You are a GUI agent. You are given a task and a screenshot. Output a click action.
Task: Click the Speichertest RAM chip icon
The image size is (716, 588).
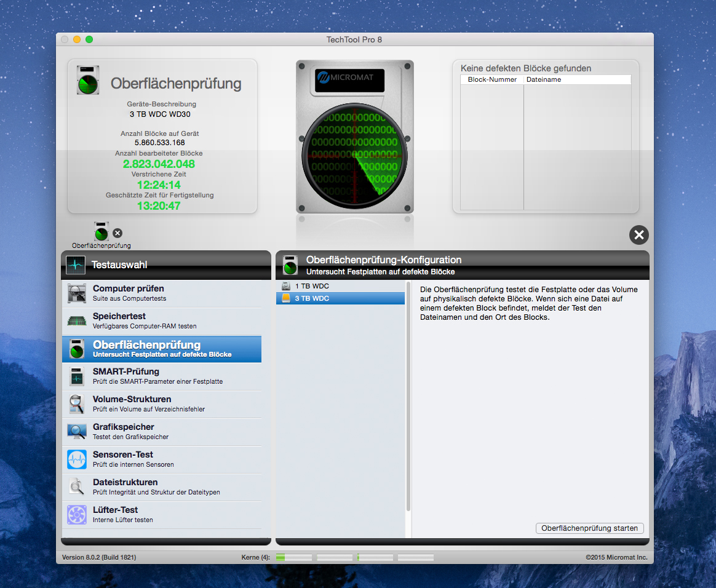(x=77, y=321)
